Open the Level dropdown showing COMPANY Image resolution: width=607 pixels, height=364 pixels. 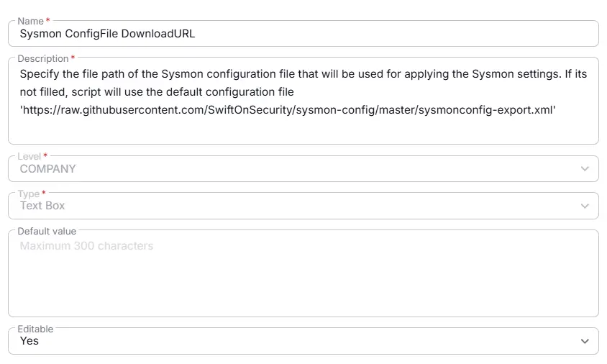tap(288, 169)
